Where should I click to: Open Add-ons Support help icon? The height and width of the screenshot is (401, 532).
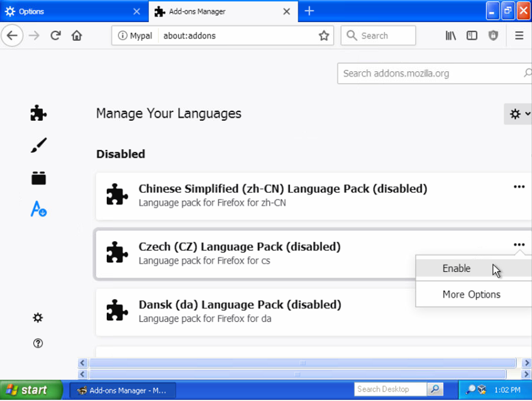(38, 343)
